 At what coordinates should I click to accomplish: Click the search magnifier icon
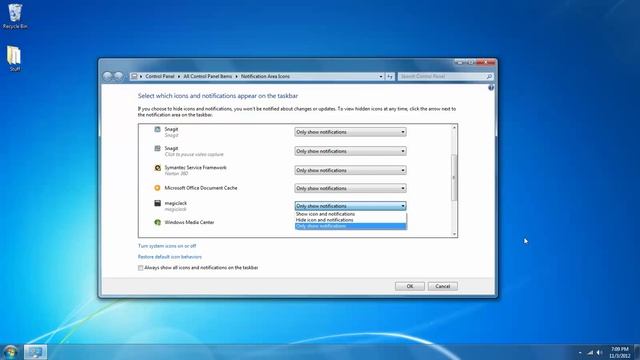489,76
